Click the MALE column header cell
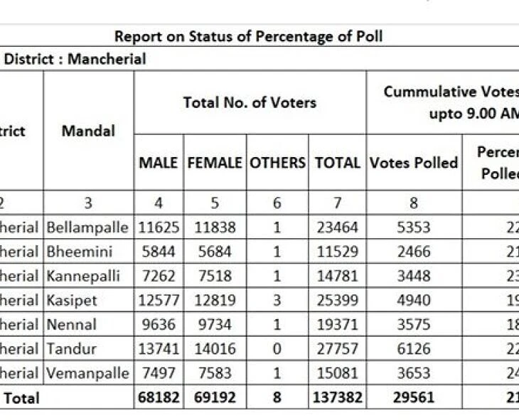The image size is (519, 420). coord(159,162)
